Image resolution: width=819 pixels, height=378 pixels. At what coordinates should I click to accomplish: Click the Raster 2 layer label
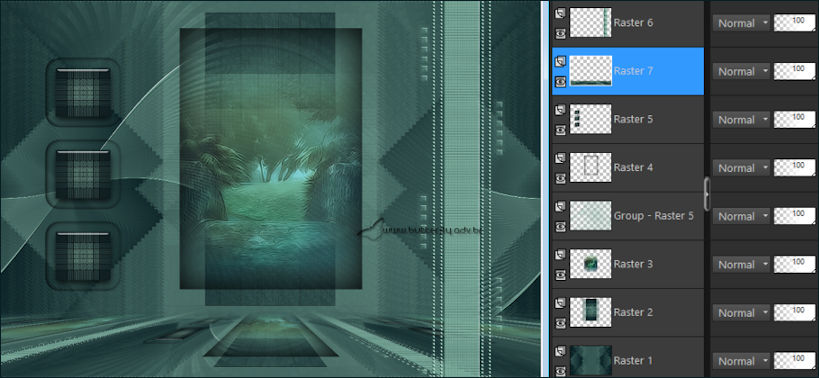point(633,312)
